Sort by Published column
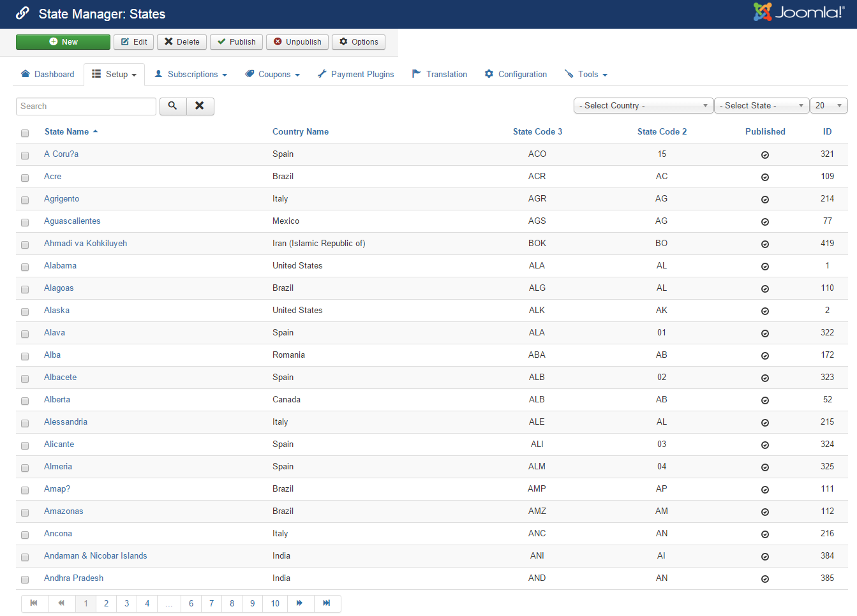 765,132
